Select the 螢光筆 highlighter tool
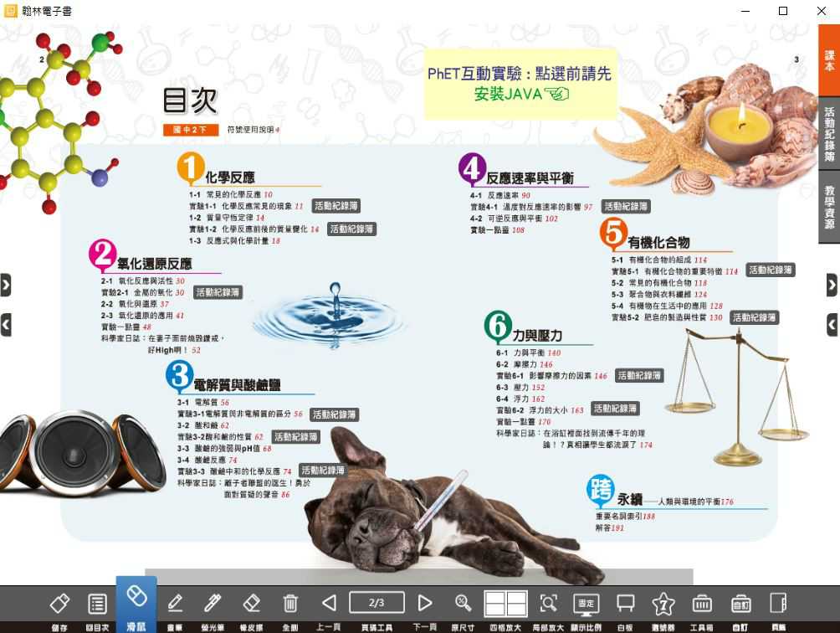Image resolution: width=840 pixels, height=633 pixels. click(213, 604)
